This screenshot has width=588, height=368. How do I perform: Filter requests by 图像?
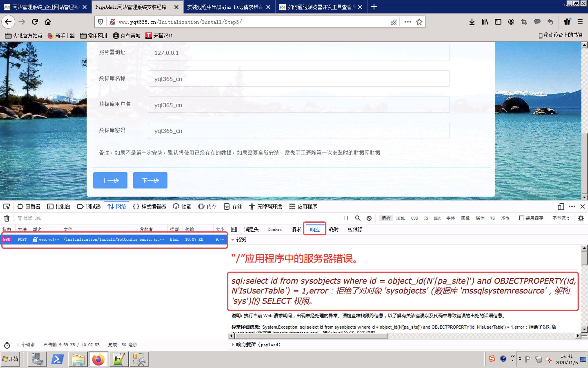pyautogui.click(x=465, y=218)
